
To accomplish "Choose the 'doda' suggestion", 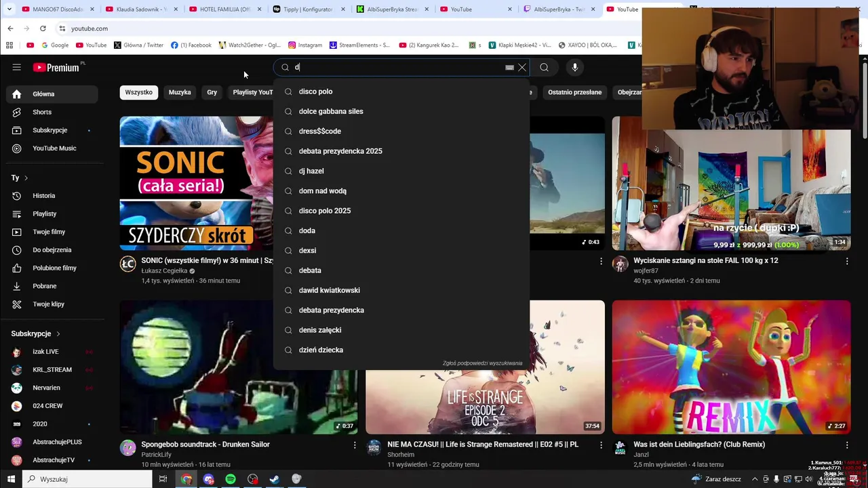I will click(x=401, y=230).
